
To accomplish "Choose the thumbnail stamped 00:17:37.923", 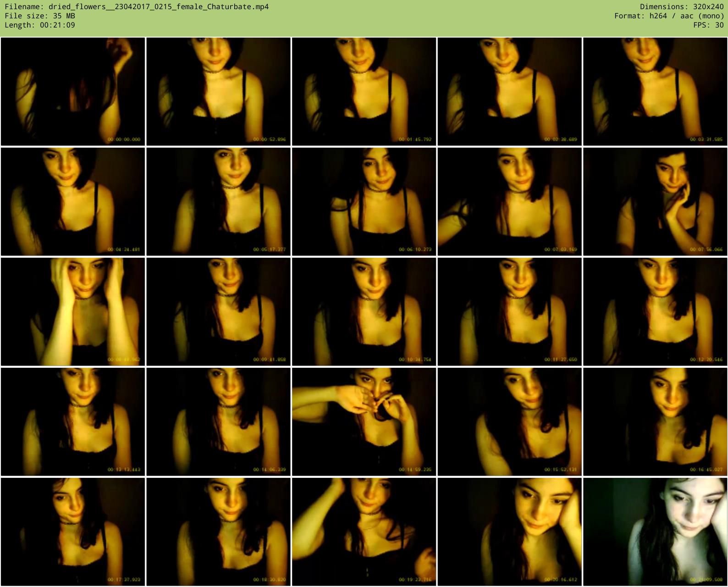I will [73, 532].
